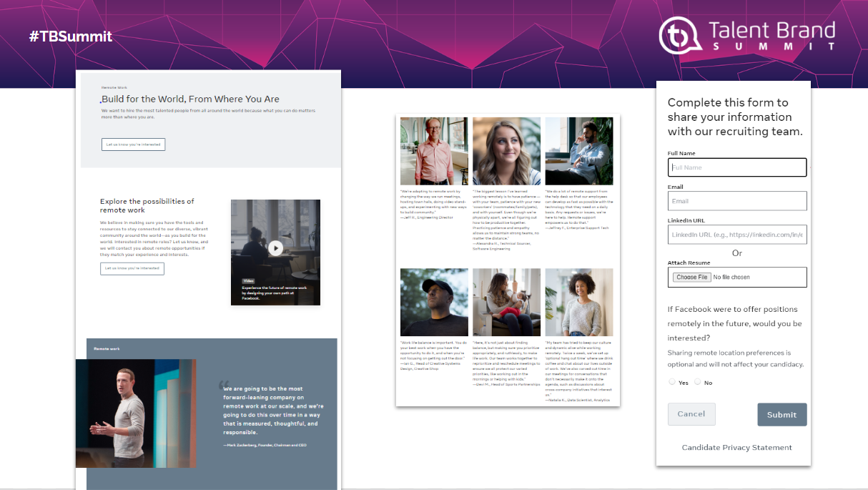Click the 'Talent Brand' title text
The width and height of the screenshot is (868, 490).
click(x=771, y=30)
